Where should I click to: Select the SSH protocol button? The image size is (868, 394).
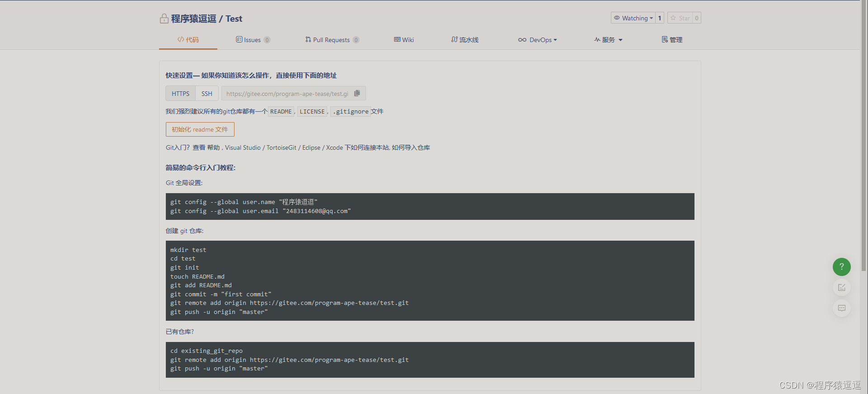point(207,93)
